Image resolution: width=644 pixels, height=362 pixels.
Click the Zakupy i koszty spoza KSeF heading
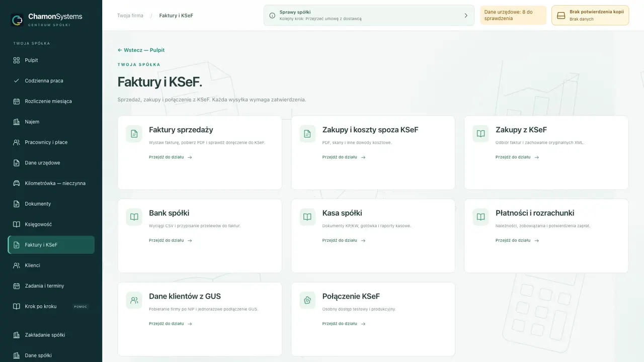pyautogui.click(x=370, y=130)
